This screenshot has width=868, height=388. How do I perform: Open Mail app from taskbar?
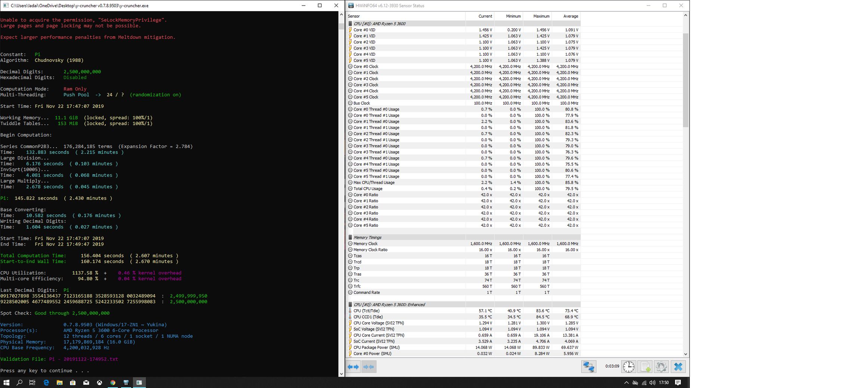coord(86,382)
